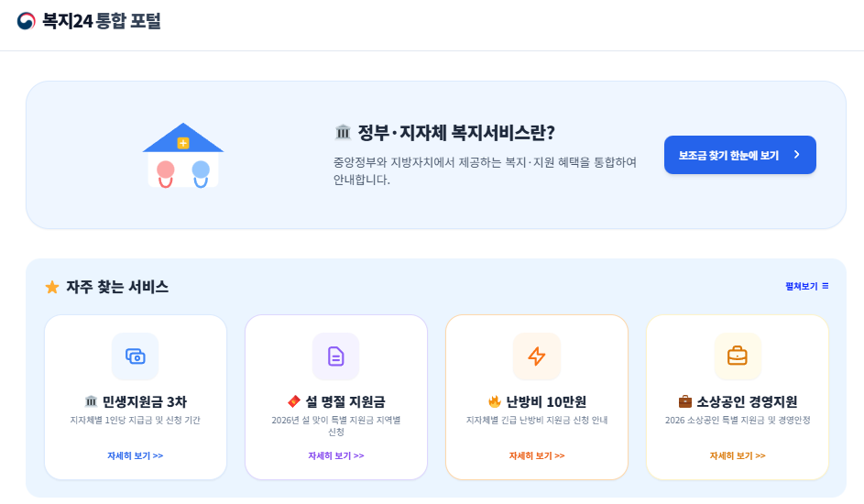The height and width of the screenshot is (504, 864).
Task: Select the 설 명절 지원금 card title
Action: click(344, 401)
